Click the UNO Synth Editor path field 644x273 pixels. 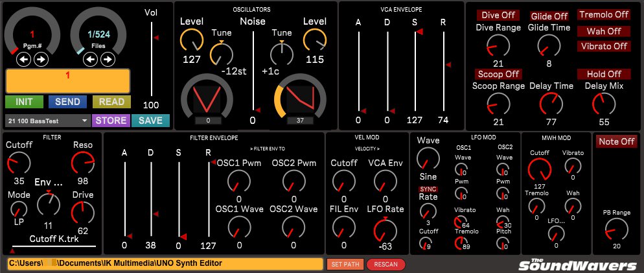tap(165, 263)
